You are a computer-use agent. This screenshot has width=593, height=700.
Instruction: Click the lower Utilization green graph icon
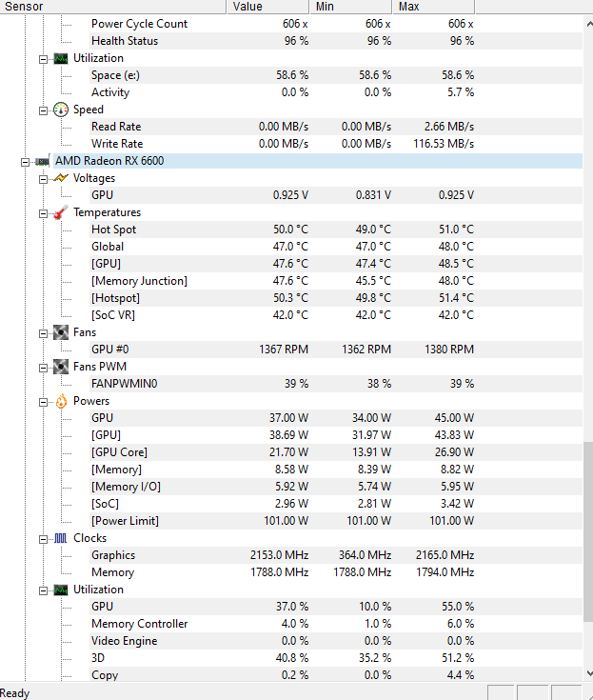click(x=61, y=590)
